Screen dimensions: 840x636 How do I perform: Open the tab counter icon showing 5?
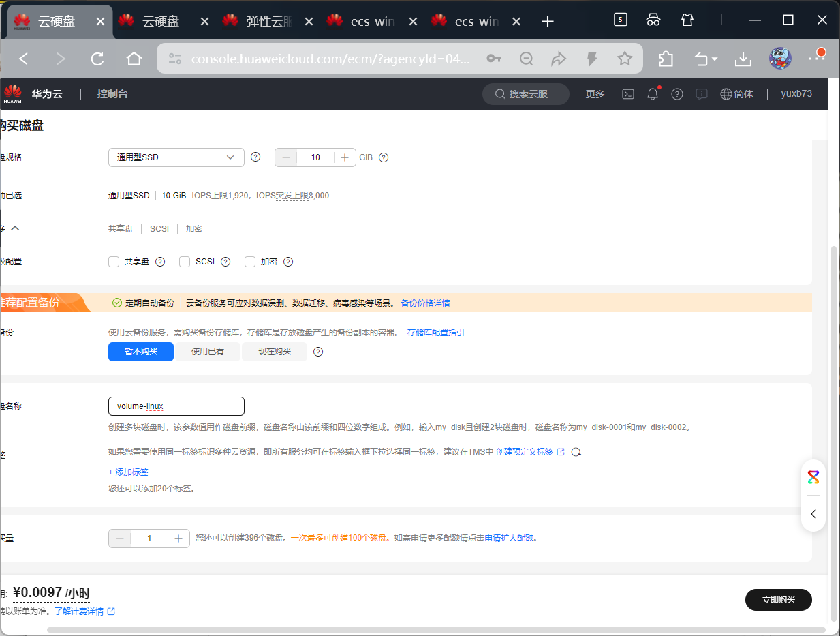coord(621,20)
